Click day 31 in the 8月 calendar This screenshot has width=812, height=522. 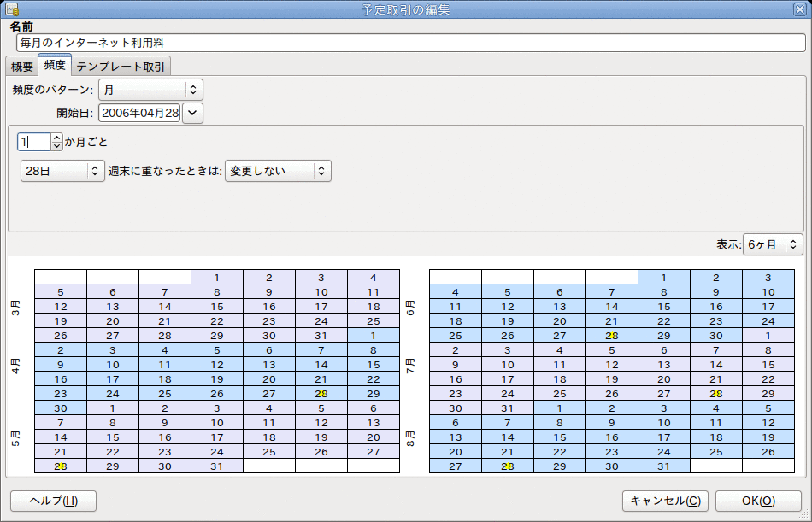point(664,466)
